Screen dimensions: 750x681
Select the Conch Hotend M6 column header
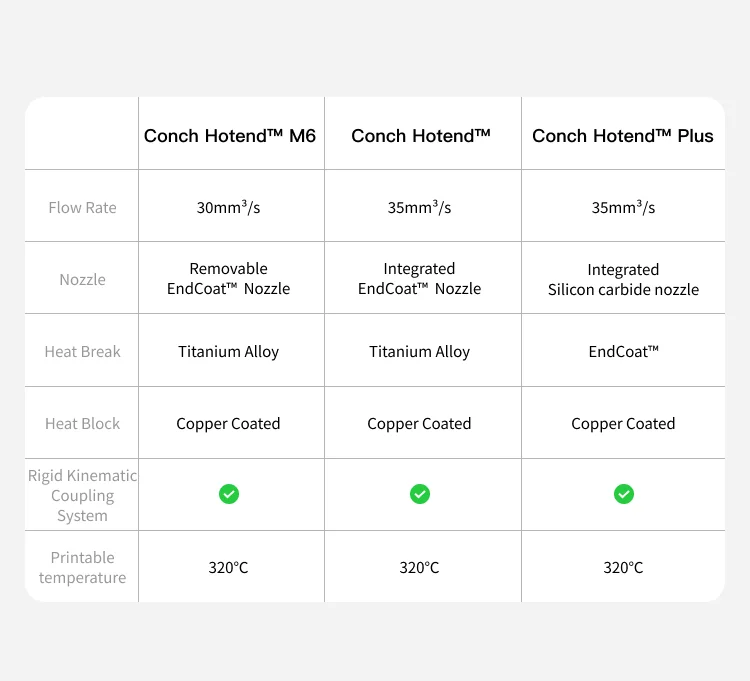pyautogui.click(x=229, y=136)
